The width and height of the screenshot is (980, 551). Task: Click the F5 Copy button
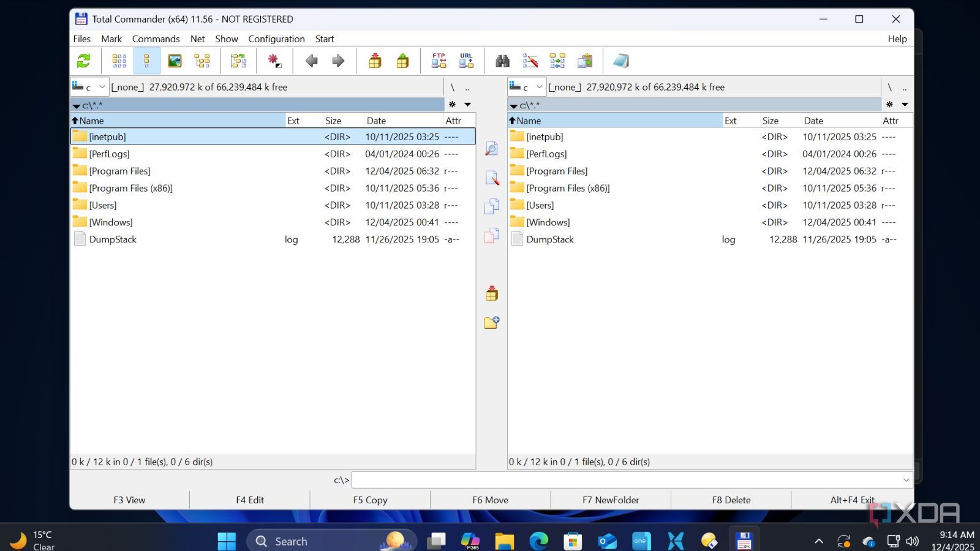click(370, 500)
